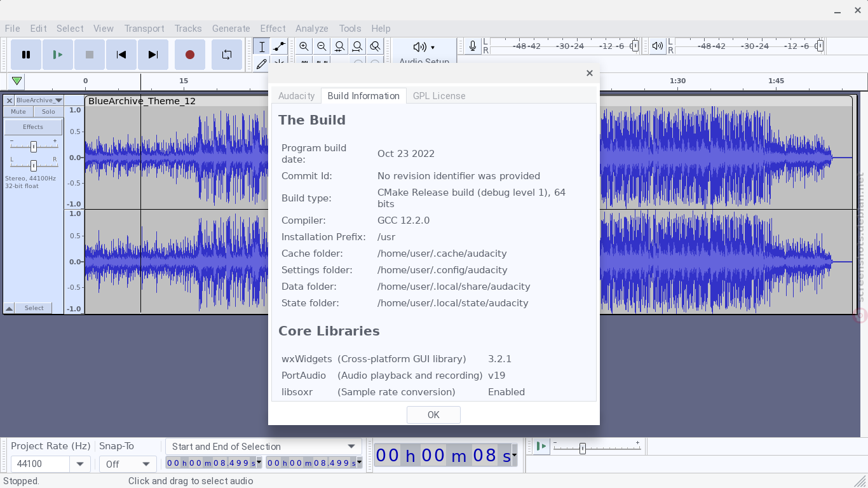This screenshot has width=868, height=488.
Task: Open the Generate menu
Action: (x=231, y=29)
